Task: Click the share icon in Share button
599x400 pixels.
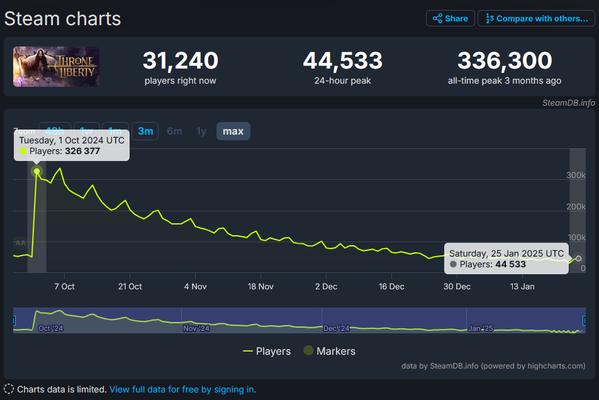Action: (437, 18)
